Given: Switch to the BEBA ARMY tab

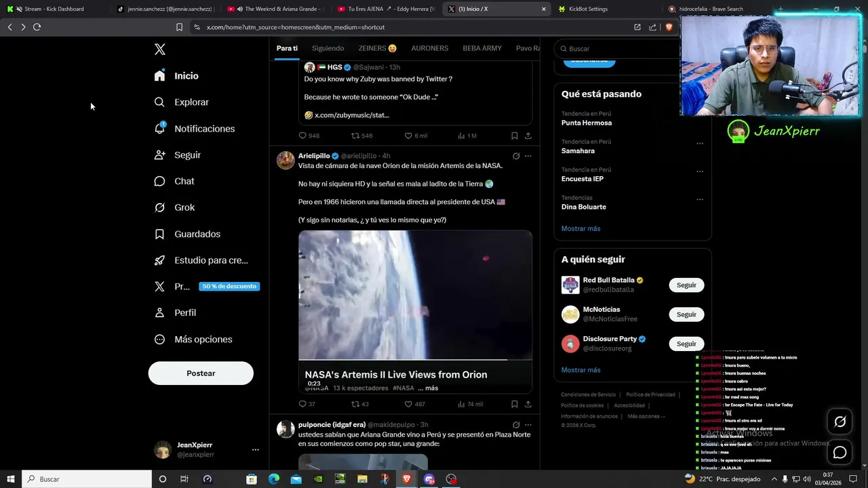Looking at the screenshot, I should click(482, 48).
